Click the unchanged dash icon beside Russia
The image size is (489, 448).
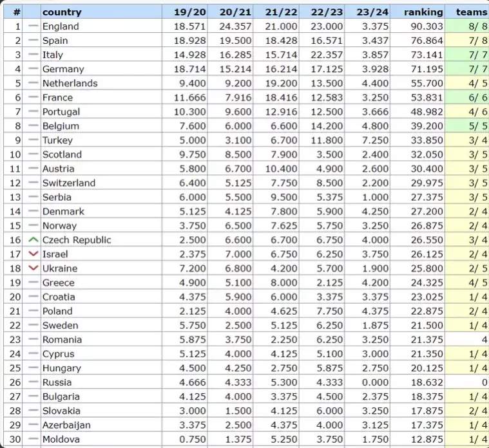34,382
